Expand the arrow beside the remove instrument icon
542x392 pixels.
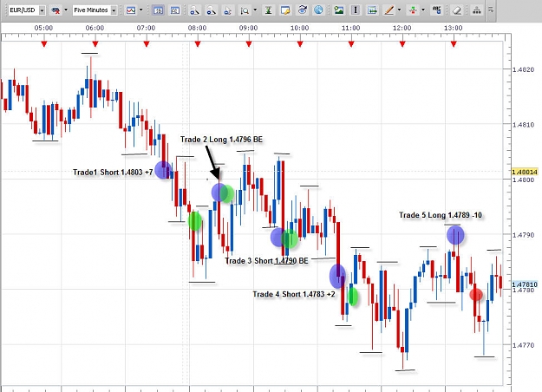click(x=66, y=10)
